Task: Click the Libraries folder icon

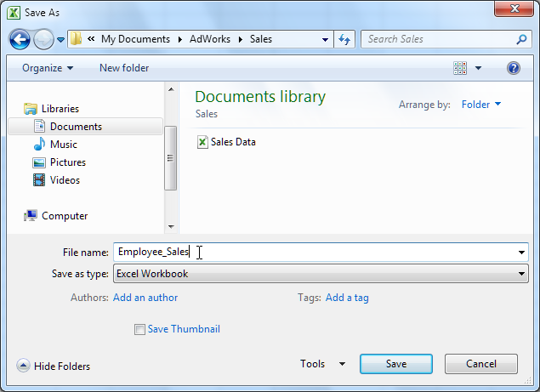Action: [x=31, y=109]
